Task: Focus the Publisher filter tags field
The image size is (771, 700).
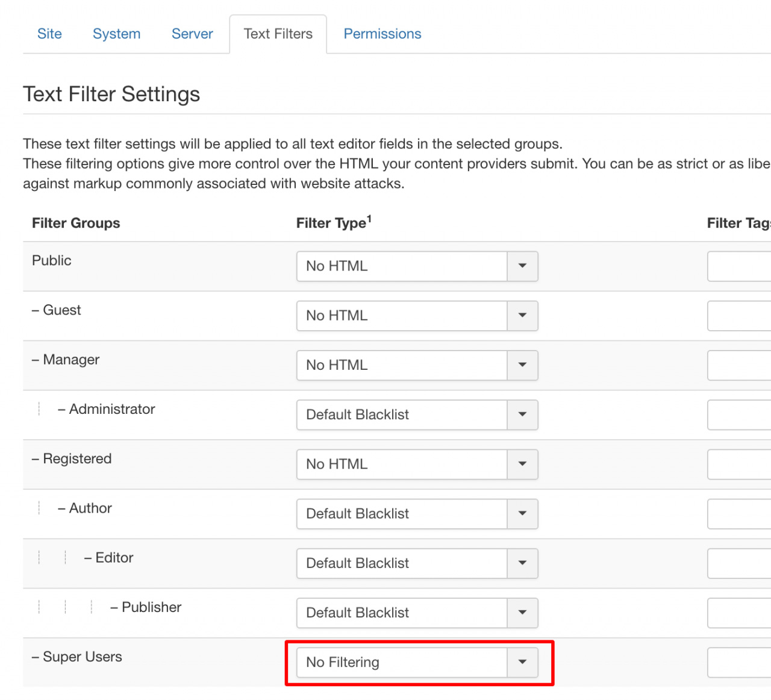Action: (739, 613)
